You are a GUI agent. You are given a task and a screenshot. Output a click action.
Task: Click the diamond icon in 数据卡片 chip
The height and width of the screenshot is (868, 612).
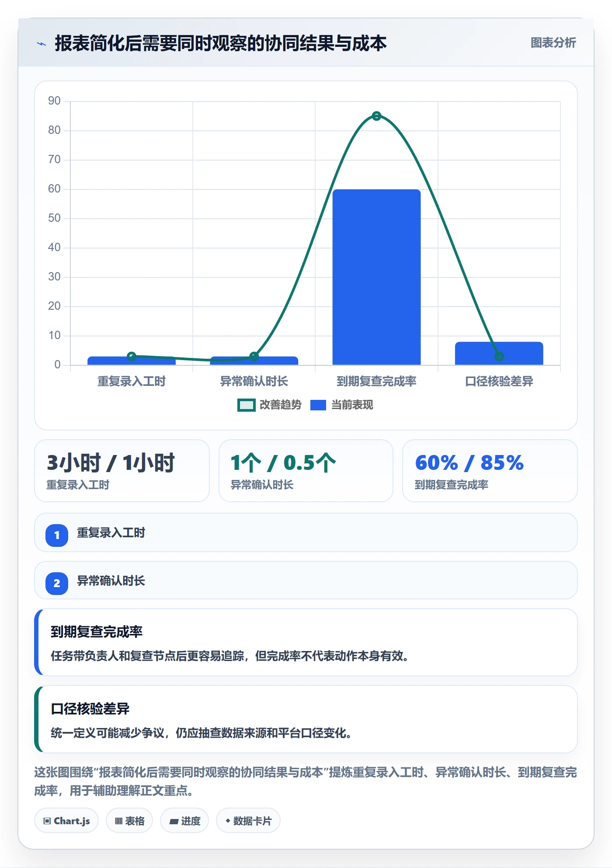tap(228, 821)
